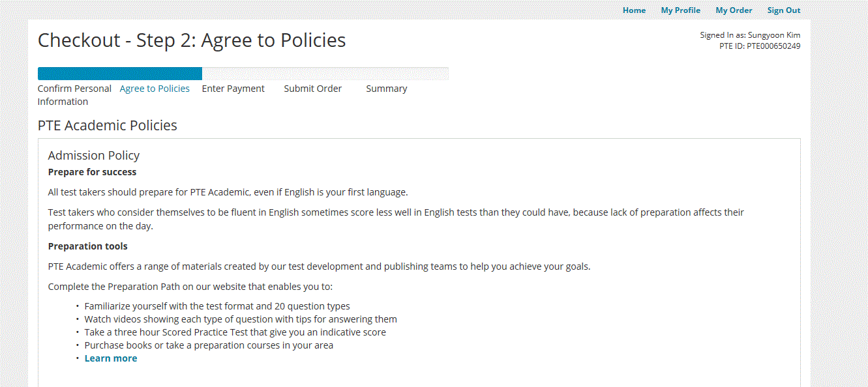Click the Signed In as Sungyoon Kim text
Screen dimensions: 868x387
(x=750, y=35)
